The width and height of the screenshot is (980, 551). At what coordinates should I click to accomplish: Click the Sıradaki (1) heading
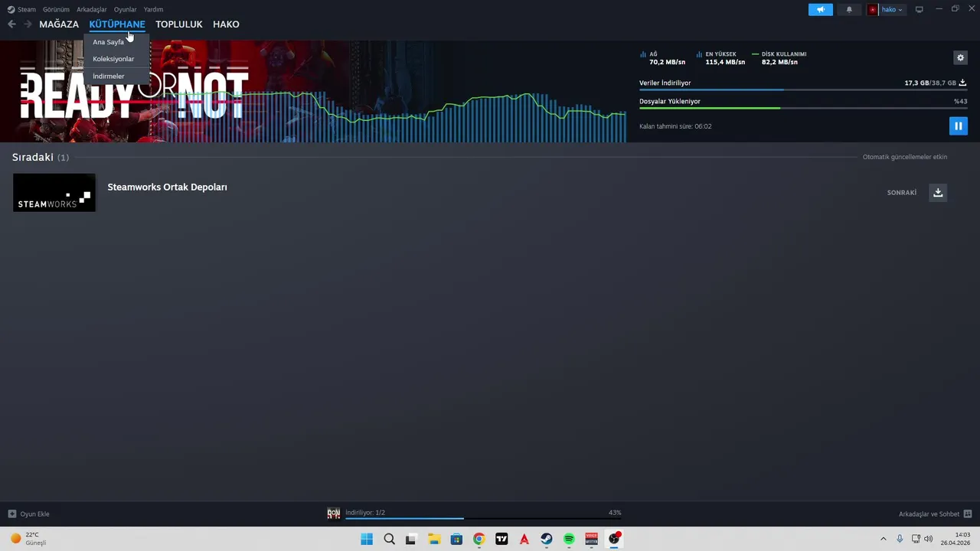click(40, 157)
